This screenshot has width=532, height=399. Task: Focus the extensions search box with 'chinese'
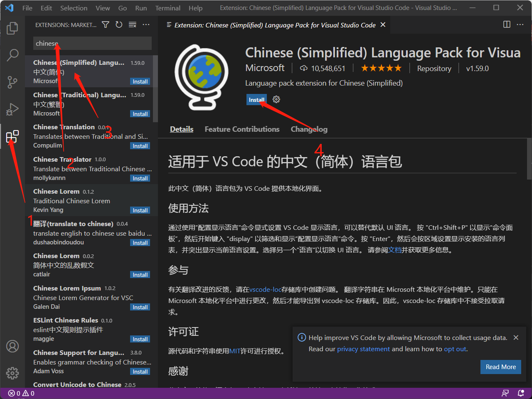[92, 43]
